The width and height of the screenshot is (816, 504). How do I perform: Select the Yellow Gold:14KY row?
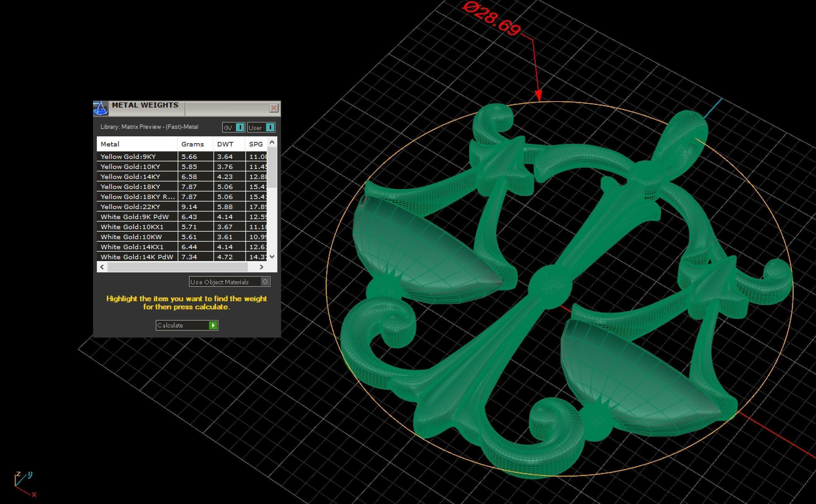[x=182, y=176]
